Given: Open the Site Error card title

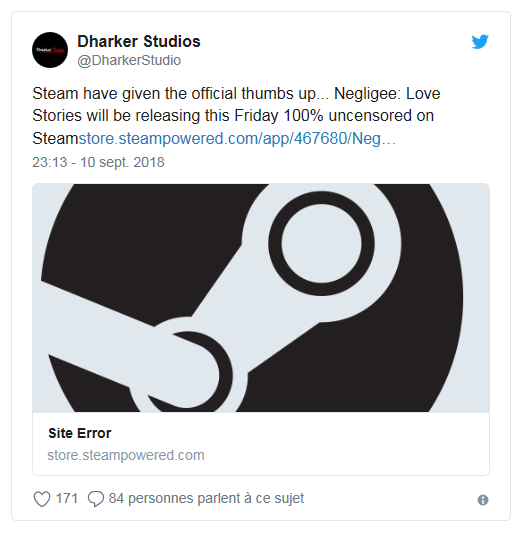Looking at the screenshot, I should (80, 433).
